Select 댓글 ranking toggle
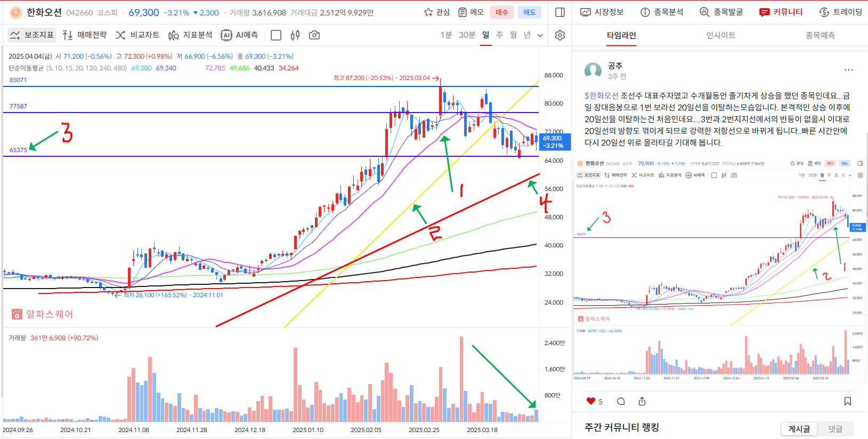This screenshot has height=439, width=868. pyautogui.click(x=835, y=429)
